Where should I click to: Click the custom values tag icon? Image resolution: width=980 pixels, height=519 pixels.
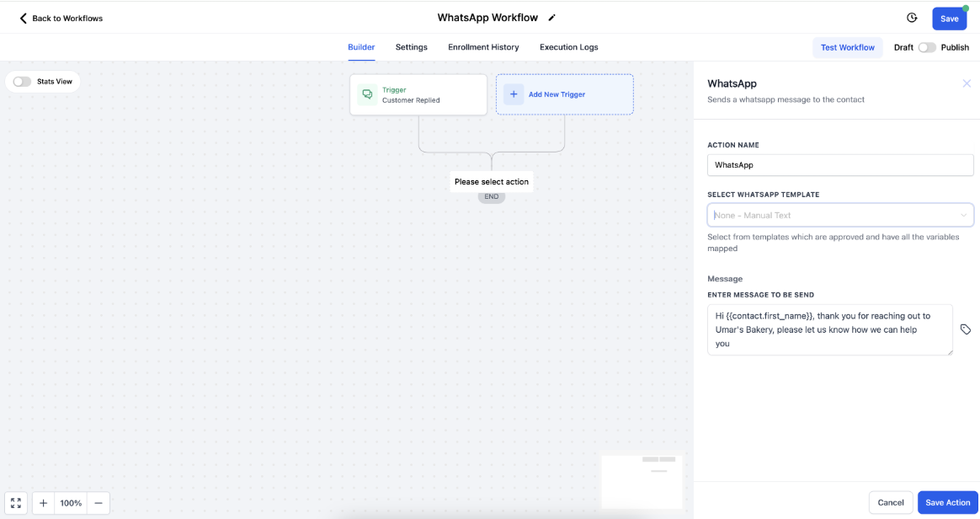pos(966,329)
